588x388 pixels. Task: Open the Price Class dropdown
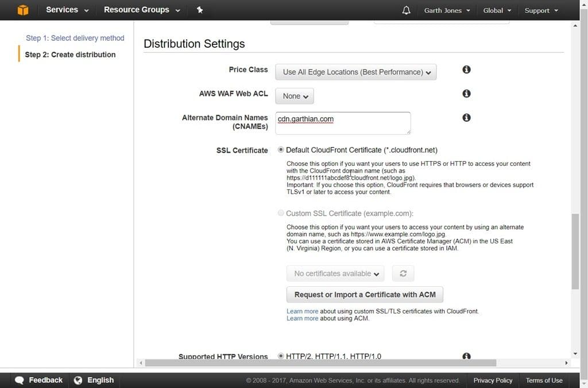pyautogui.click(x=356, y=72)
